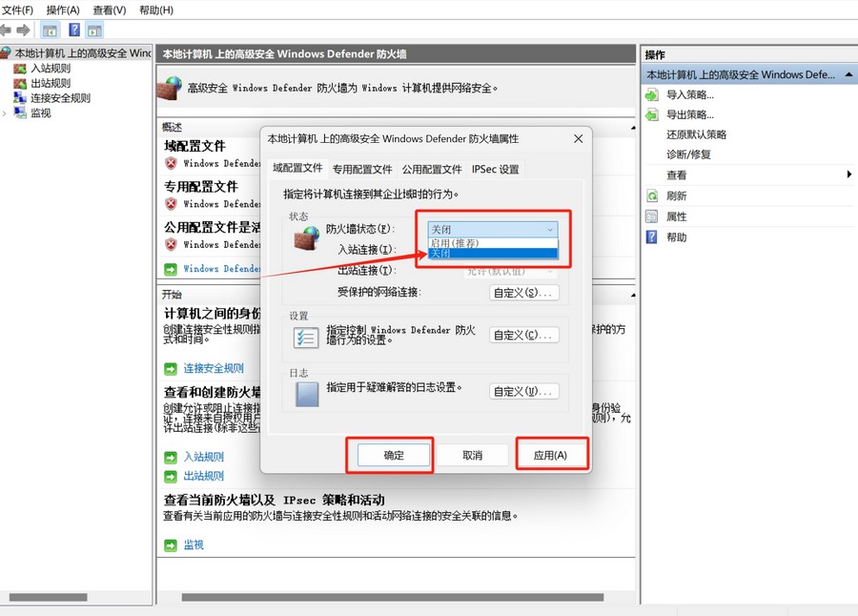The image size is (858, 616).
Task: Open the 入站规则 link in the overview
Action: click(204, 457)
